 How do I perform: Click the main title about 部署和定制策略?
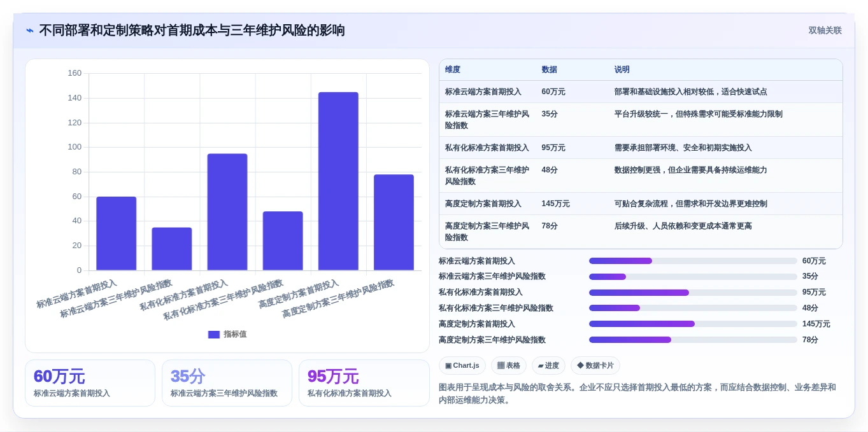click(x=192, y=31)
